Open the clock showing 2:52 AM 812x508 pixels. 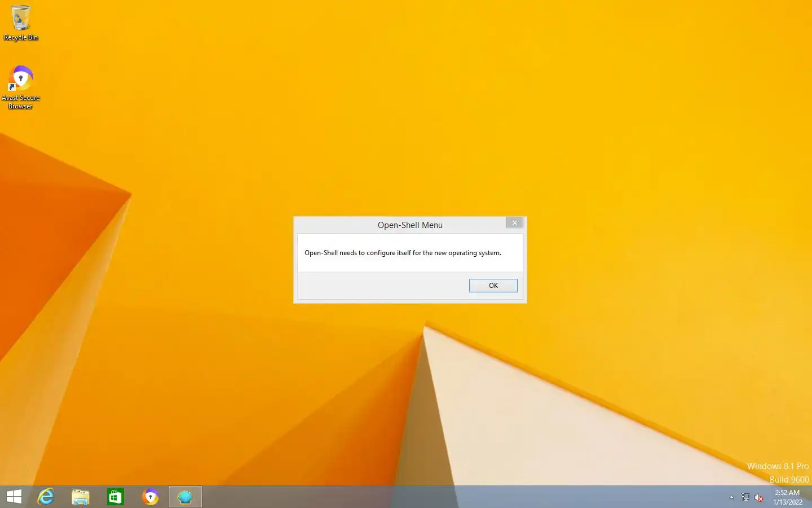pos(787,497)
